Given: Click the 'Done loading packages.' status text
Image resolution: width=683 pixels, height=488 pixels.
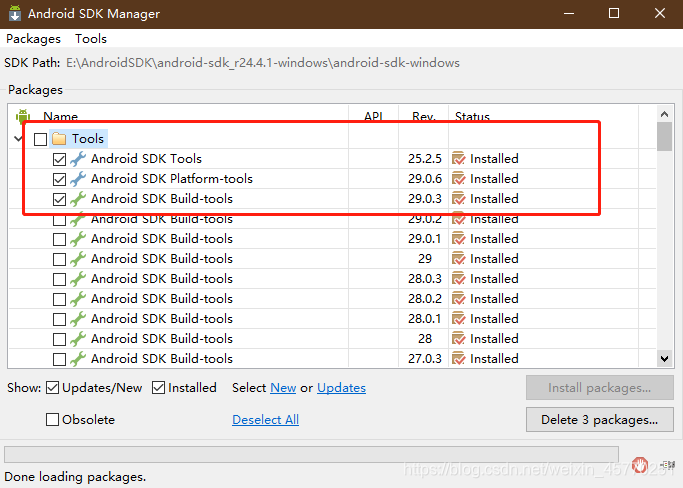Looking at the screenshot, I should pos(75,477).
